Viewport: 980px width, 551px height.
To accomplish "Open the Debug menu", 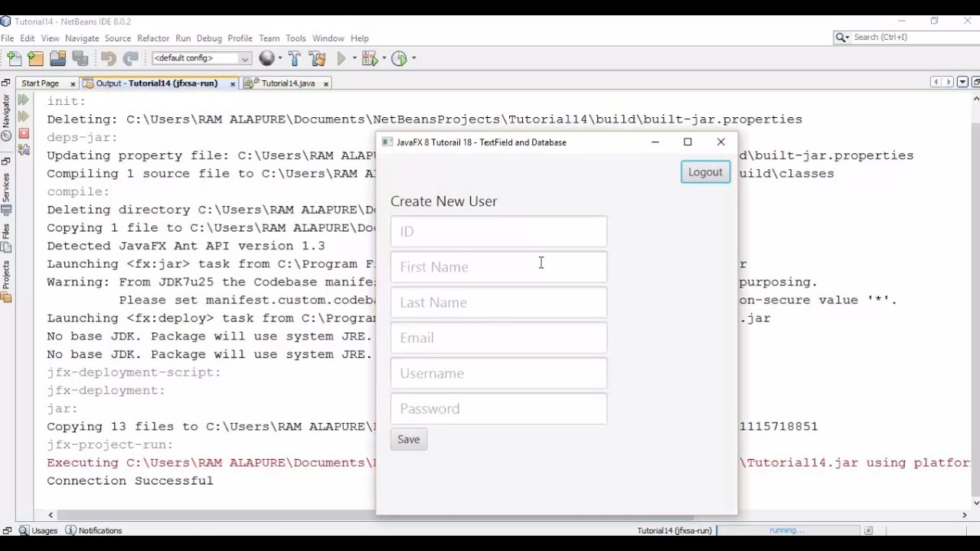I will tap(209, 38).
